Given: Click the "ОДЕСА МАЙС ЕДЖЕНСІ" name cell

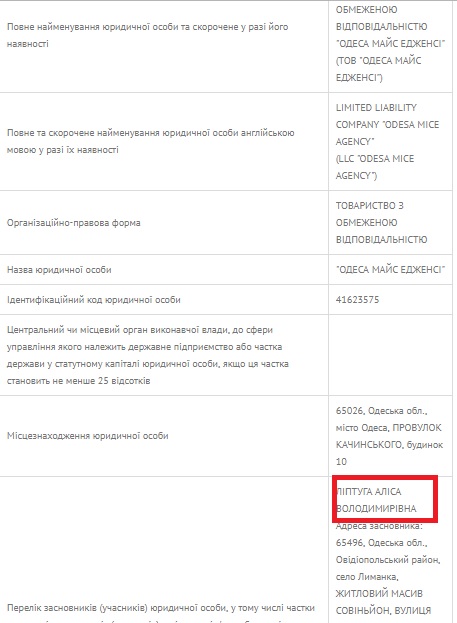Looking at the screenshot, I should point(390,270).
